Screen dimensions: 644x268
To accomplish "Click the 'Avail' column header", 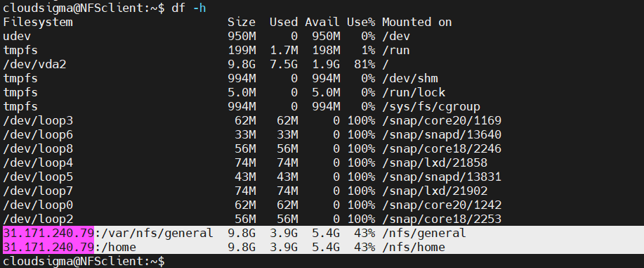I will pyautogui.click(x=322, y=22).
